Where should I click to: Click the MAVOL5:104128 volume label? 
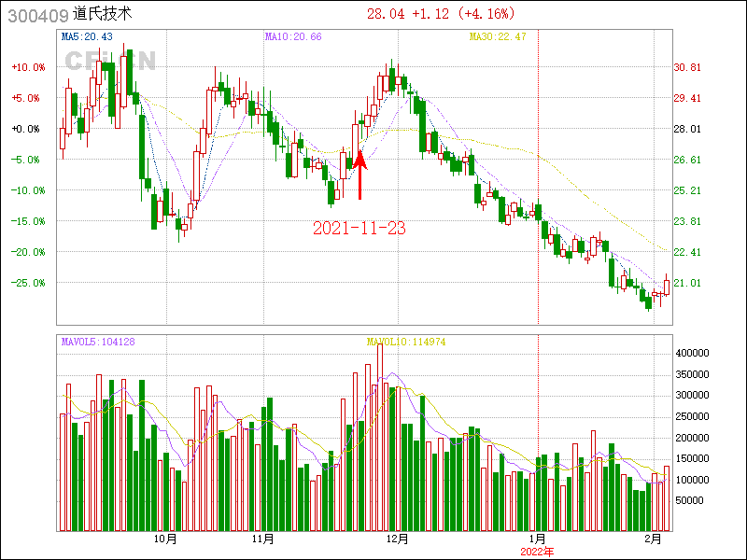98,342
